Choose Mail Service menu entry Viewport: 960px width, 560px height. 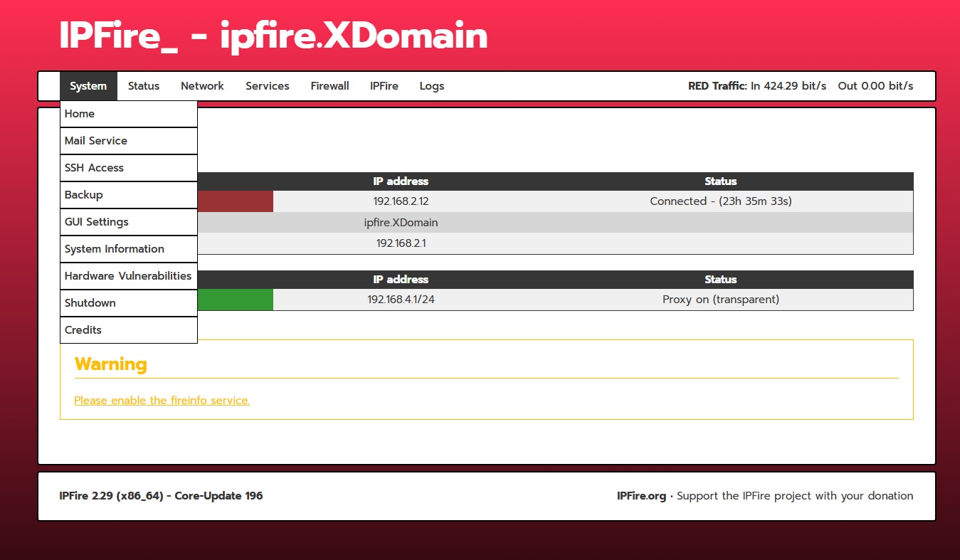click(x=128, y=141)
